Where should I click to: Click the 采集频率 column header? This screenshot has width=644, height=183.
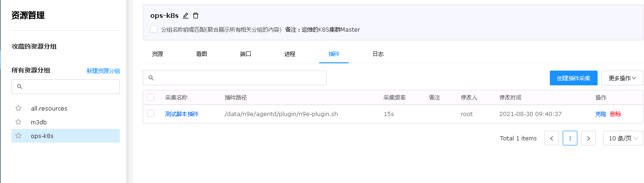pyautogui.click(x=395, y=98)
